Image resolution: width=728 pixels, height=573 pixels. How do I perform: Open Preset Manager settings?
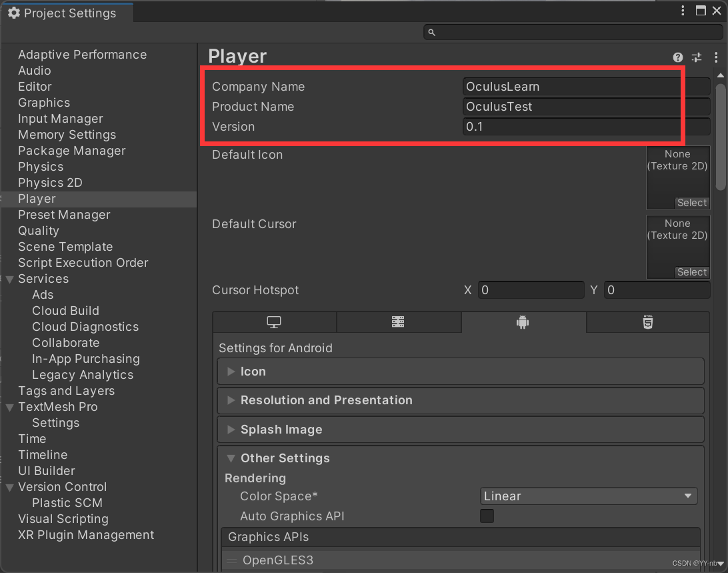(x=64, y=215)
